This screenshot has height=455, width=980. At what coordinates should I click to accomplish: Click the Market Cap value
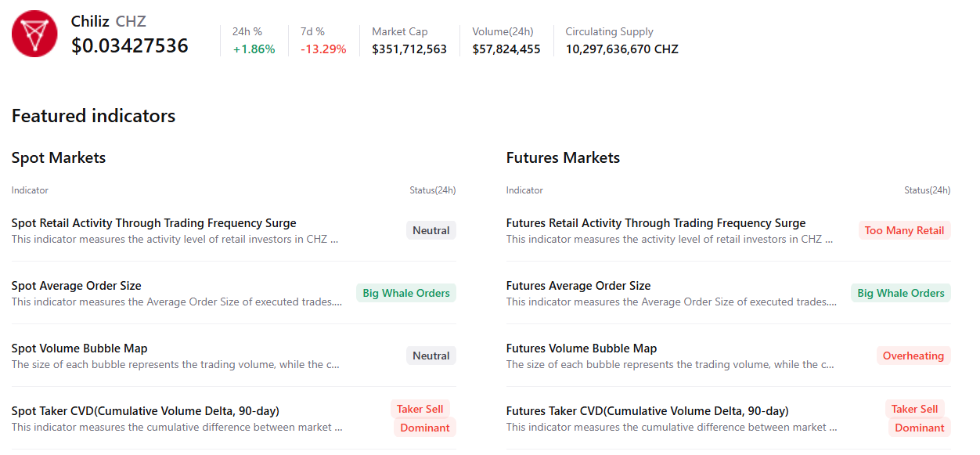pos(409,49)
